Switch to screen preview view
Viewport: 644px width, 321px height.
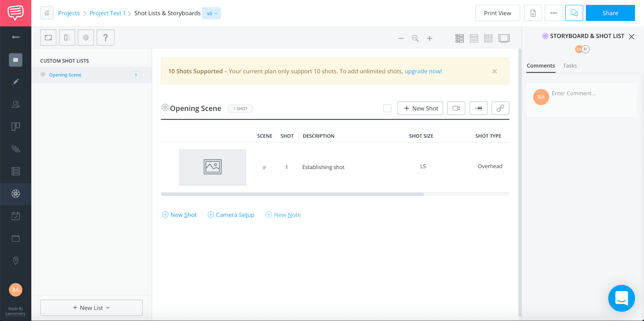point(504,38)
